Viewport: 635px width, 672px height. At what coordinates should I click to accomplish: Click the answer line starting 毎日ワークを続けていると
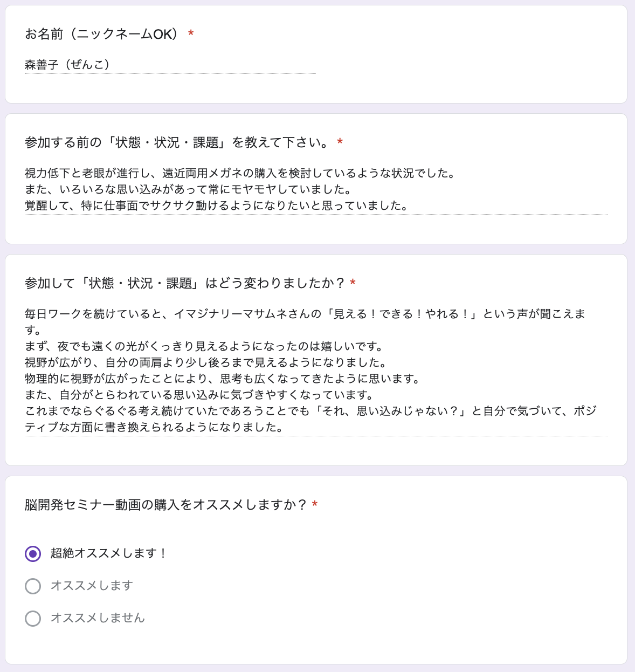coord(305,314)
